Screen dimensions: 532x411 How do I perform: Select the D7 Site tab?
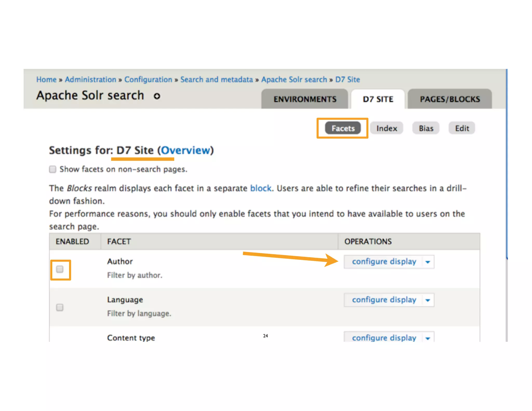point(378,99)
